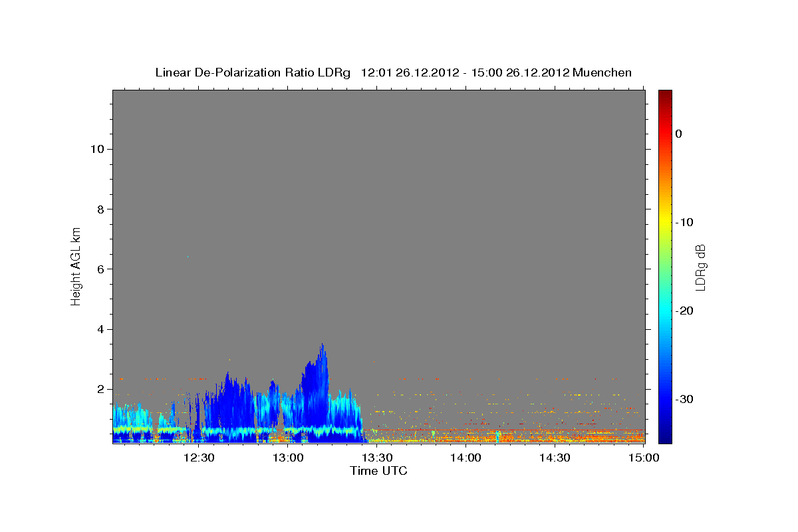Click the tallest blue cloud peak near 13:10
798x532 pixels.
[x=323, y=347]
